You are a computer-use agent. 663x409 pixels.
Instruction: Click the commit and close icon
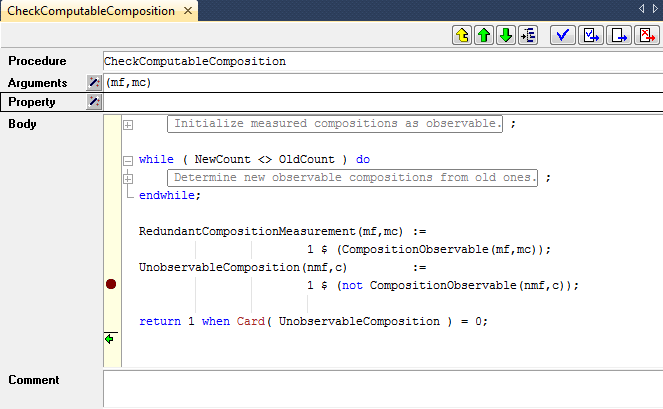pyautogui.click(x=619, y=35)
